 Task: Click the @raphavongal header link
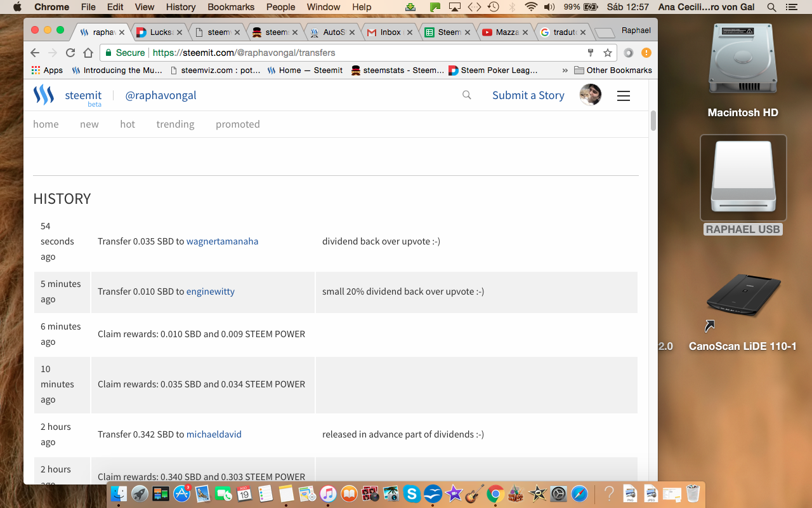tap(160, 95)
